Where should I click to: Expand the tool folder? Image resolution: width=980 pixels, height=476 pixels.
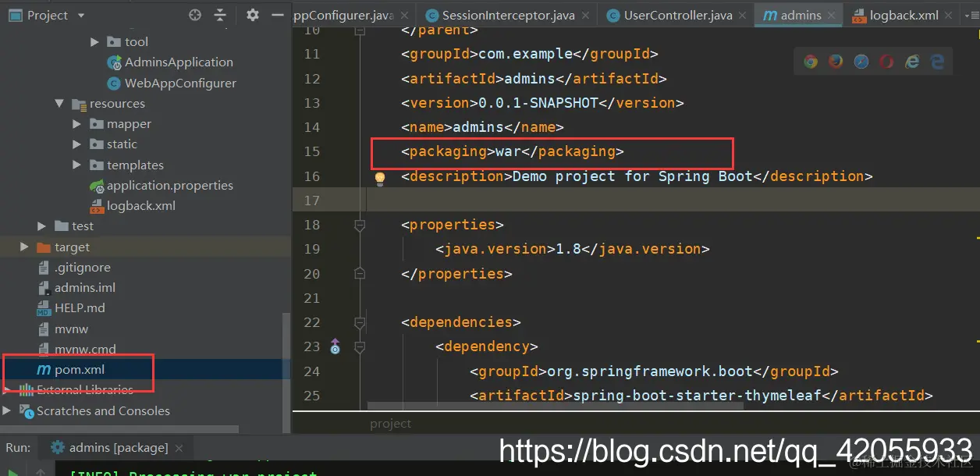click(94, 42)
